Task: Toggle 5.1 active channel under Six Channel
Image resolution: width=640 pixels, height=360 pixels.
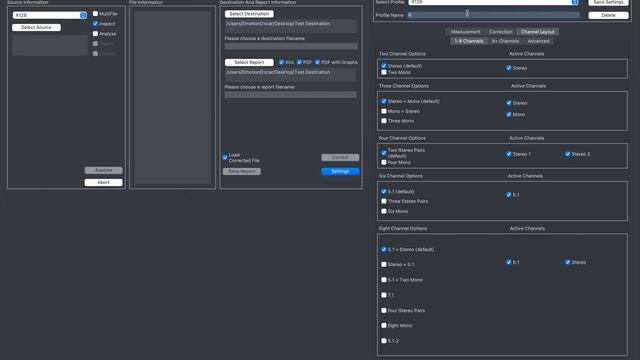Action: [x=509, y=195]
